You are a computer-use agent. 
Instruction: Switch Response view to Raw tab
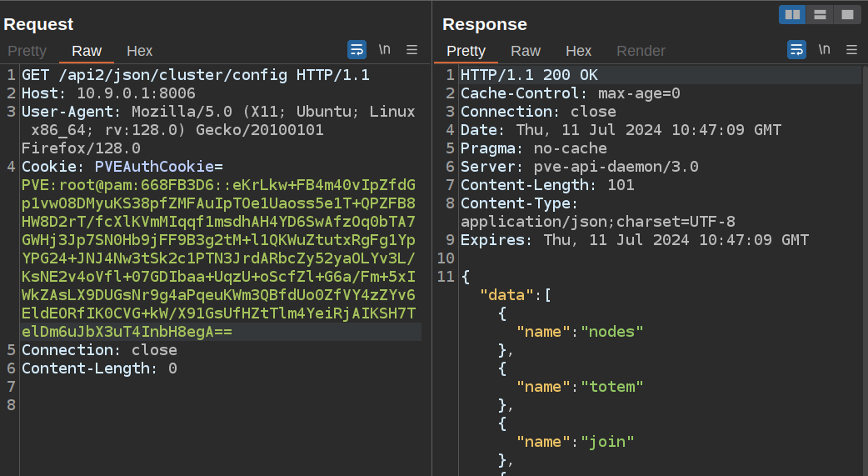coord(526,51)
